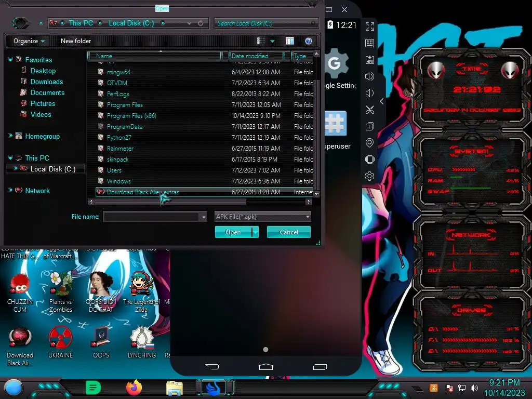Select Download Black Alien extras file
Image resolution: width=532 pixels, height=399 pixels.
click(x=205, y=192)
